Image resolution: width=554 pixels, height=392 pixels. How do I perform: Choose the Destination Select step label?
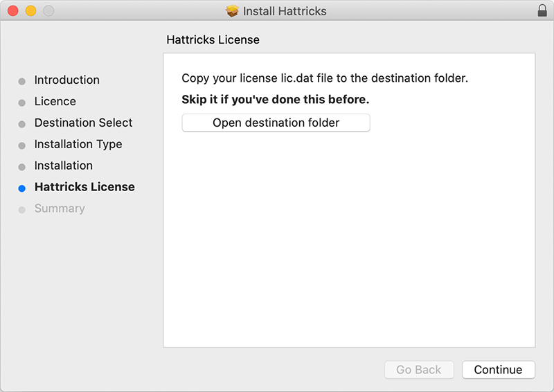pos(84,123)
